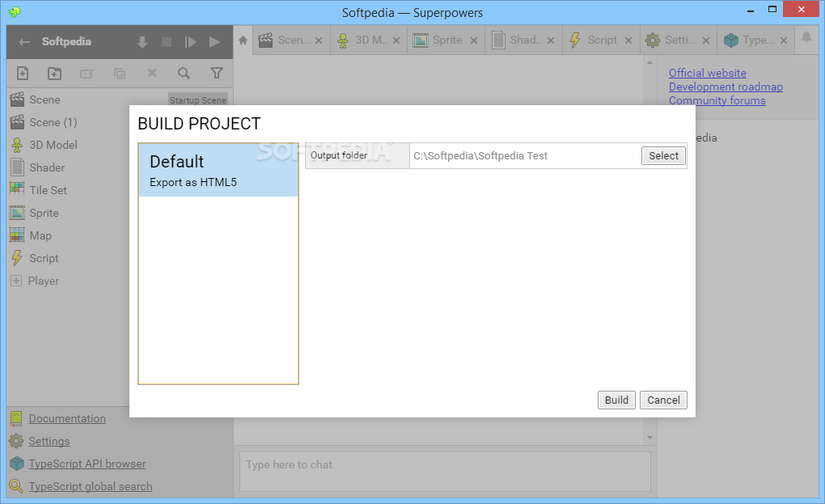The width and height of the screenshot is (825, 504).
Task: Open the Community forums link
Action: [x=717, y=100]
